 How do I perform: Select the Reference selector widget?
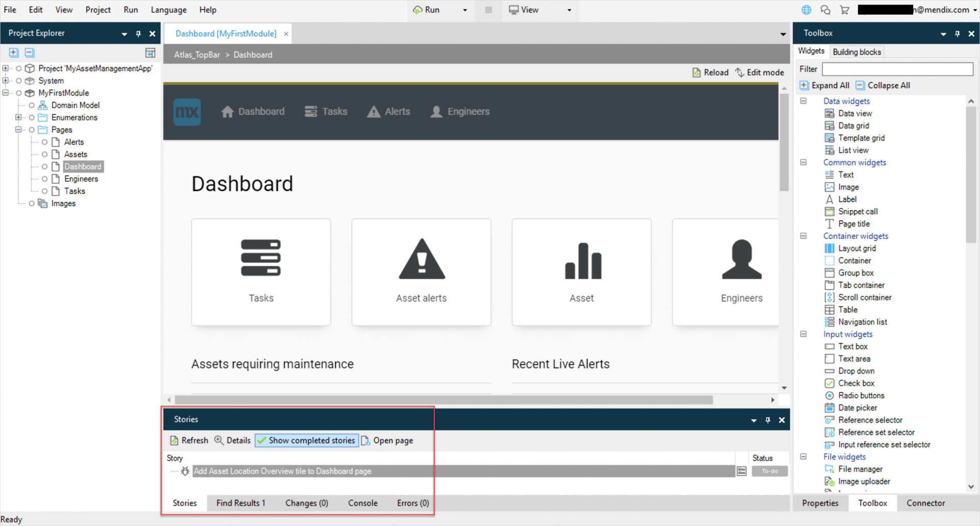870,420
